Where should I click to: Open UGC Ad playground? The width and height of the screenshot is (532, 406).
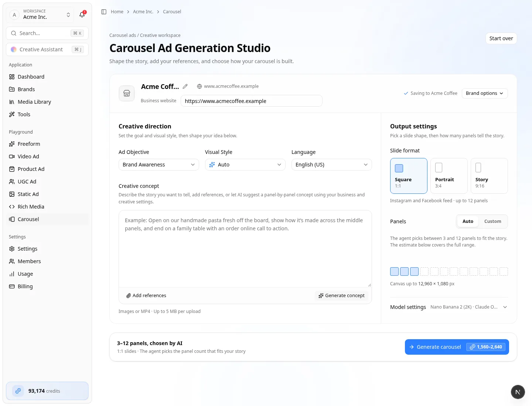coord(47,182)
